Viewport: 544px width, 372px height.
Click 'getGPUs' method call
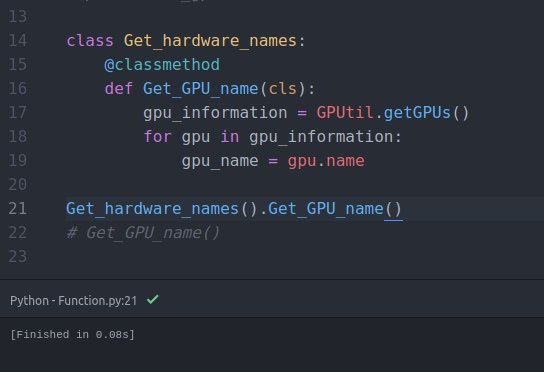(x=417, y=113)
